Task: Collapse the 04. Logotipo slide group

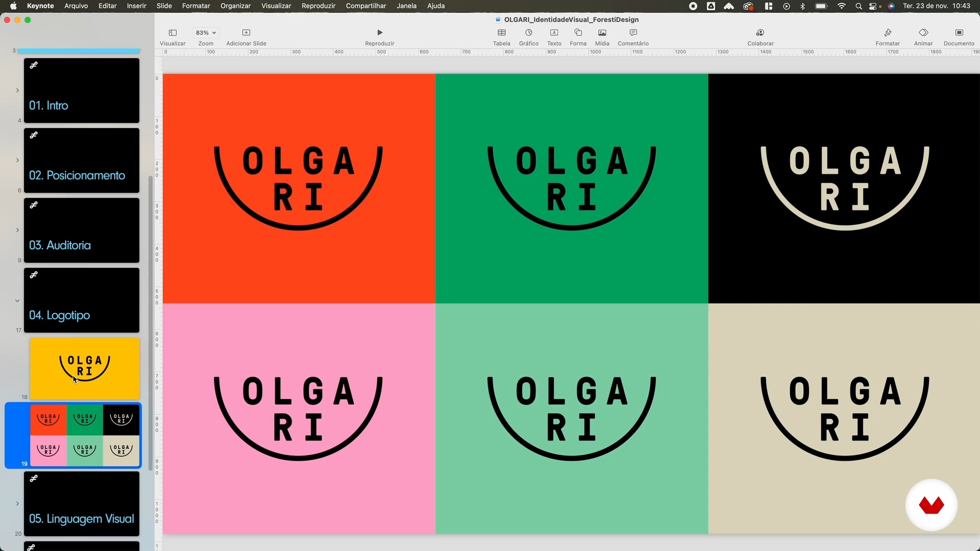Action: tap(17, 300)
